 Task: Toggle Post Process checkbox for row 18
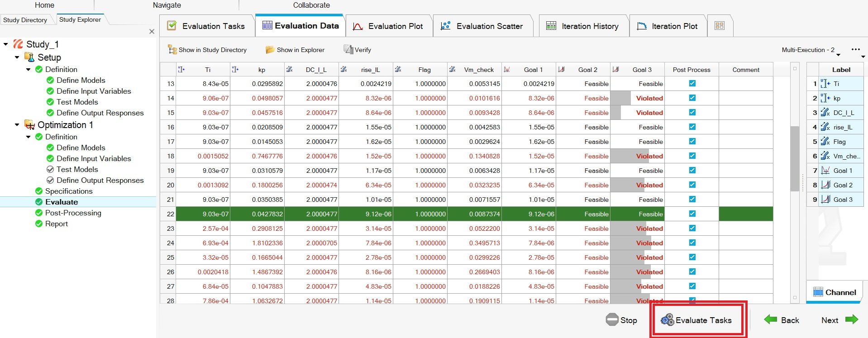(692, 156)
